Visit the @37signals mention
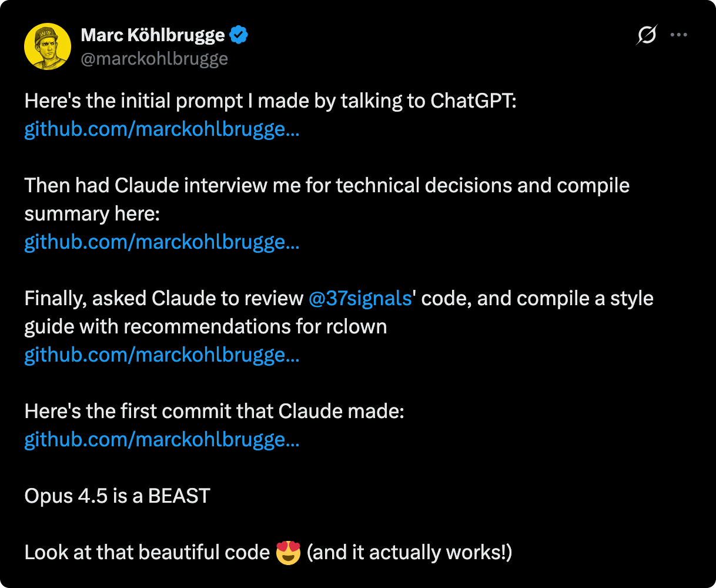 click(360, 299)
